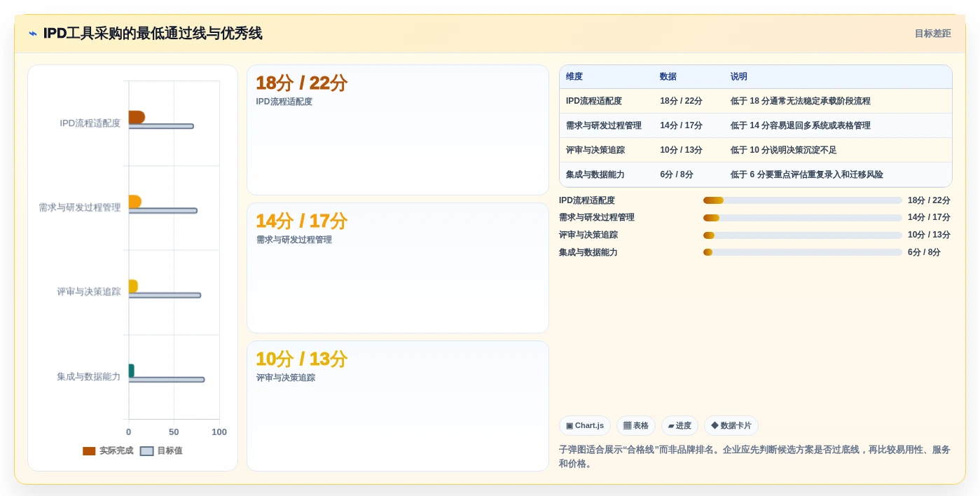Open the 14分 / 17分 data card
Screen dimensions: 980x496
click(398, 268)
